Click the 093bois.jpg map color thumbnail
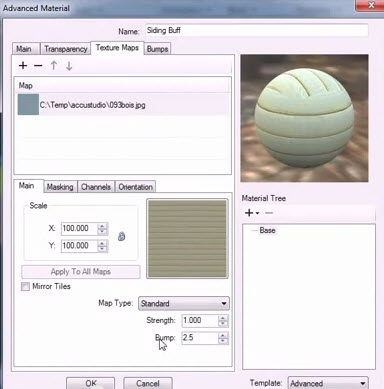 (28, 104)
